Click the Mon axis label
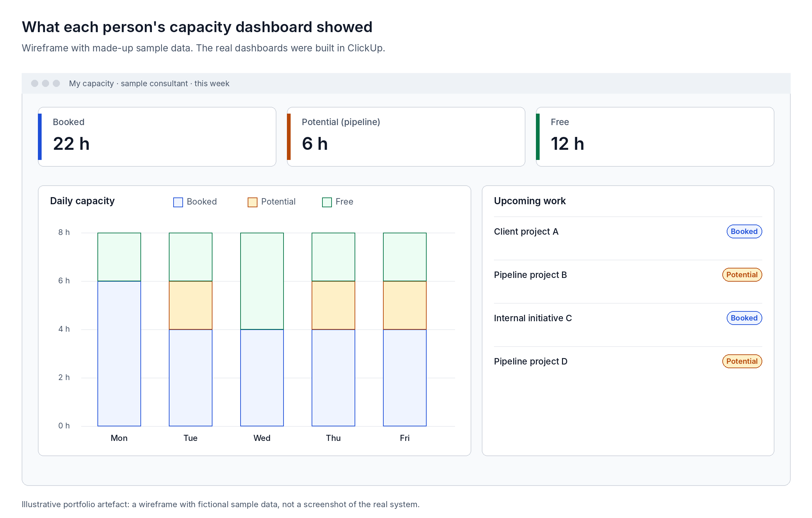812x518 pixels. pos(119,438)
